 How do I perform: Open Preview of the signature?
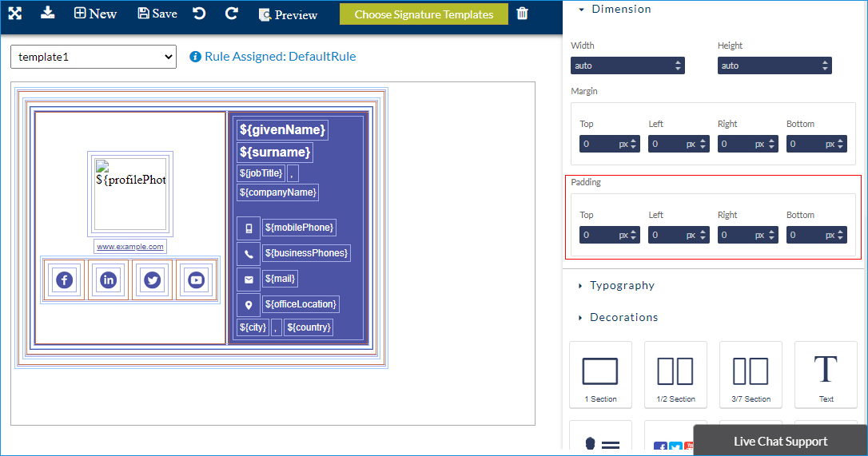coord(288,14)
